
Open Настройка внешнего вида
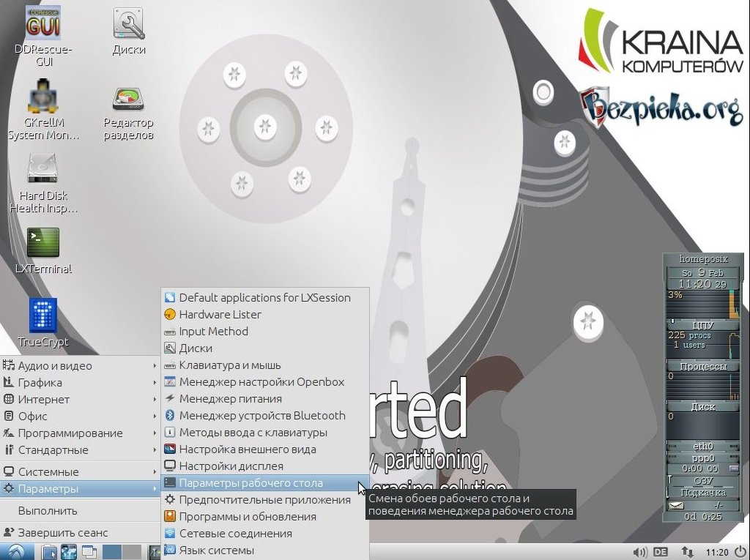pos(265,449)
